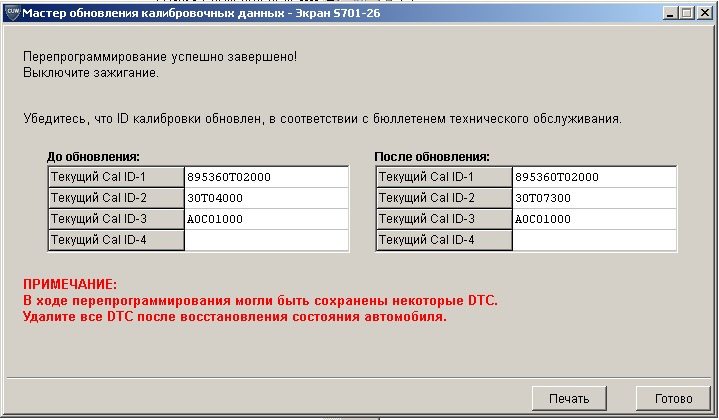Image resolution: width=719 pixels, height=420 pixels.
Task: Select the after-update Cal ID-3 value A0C01000
Action: coord(594,219)
